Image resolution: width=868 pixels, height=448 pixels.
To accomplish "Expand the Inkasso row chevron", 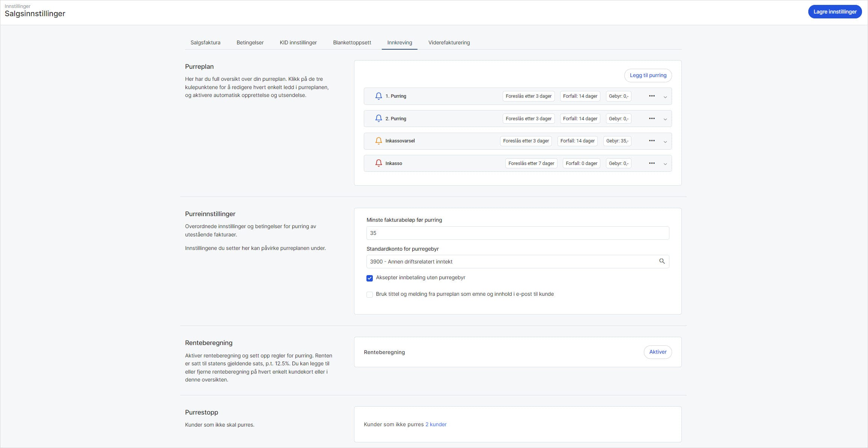I will (x=665, y=164).
